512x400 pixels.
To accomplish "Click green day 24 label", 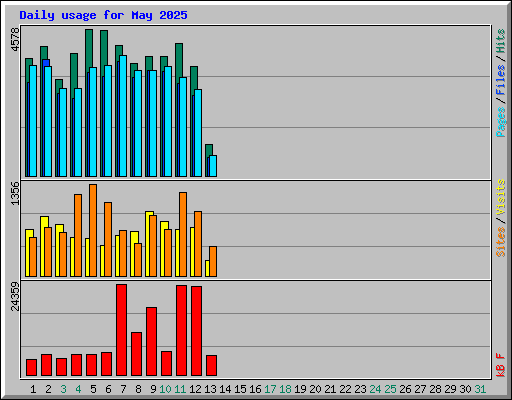I will (375, 389).
